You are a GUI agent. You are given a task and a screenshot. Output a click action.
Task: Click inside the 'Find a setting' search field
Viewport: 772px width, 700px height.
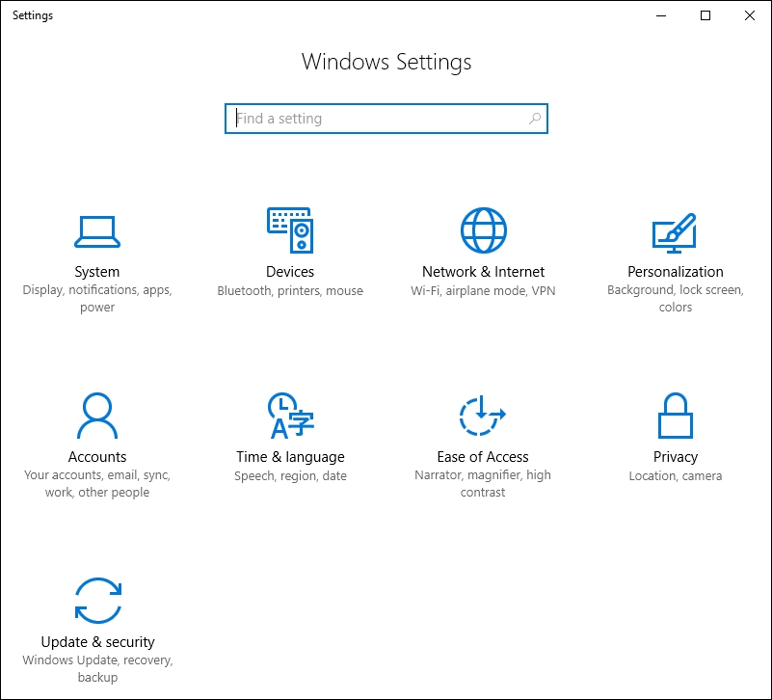[386, 119]
